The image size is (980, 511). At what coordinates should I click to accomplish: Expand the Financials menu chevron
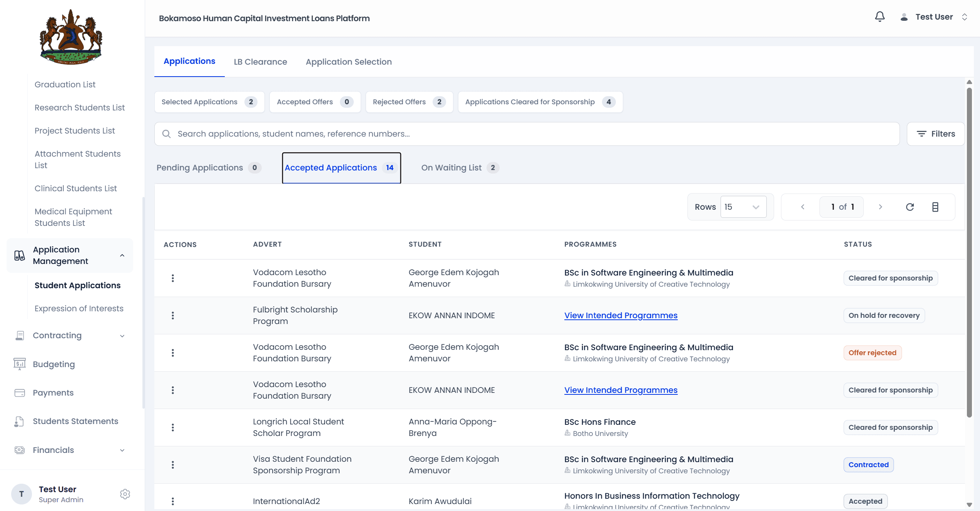point(122,450)
